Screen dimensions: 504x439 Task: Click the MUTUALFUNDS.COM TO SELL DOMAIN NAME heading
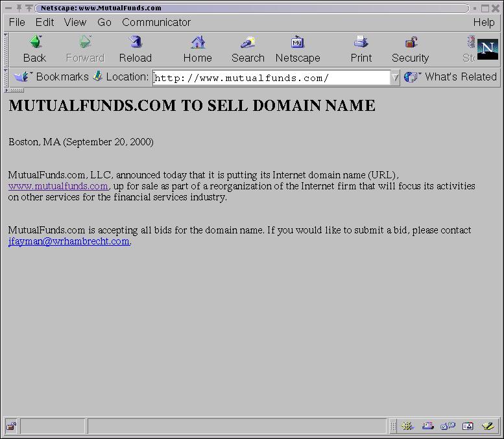(192, 106)
